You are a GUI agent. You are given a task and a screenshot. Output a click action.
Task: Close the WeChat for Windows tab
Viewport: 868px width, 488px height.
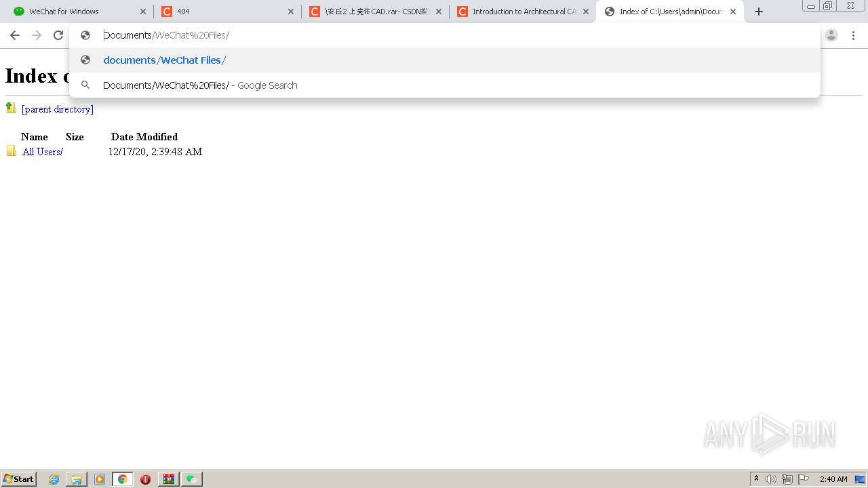coord(142,12)
